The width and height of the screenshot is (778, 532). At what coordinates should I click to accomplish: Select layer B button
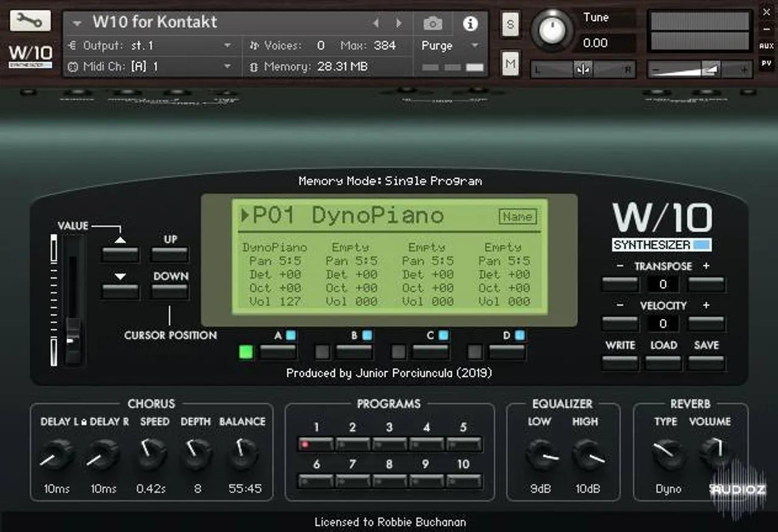[x=354, y=351]
